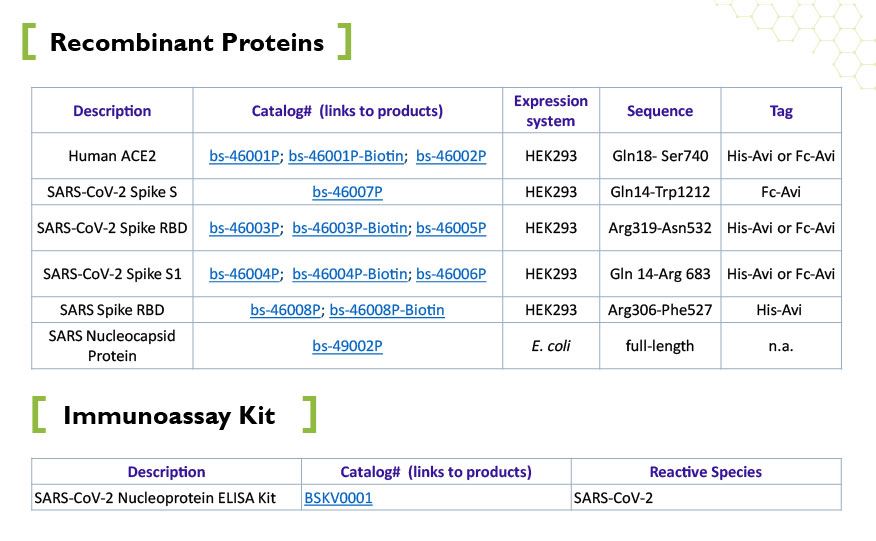The image size is (876, 541).
Task: Click the Reactive Species column header
Action: click(x=706, y=472)
